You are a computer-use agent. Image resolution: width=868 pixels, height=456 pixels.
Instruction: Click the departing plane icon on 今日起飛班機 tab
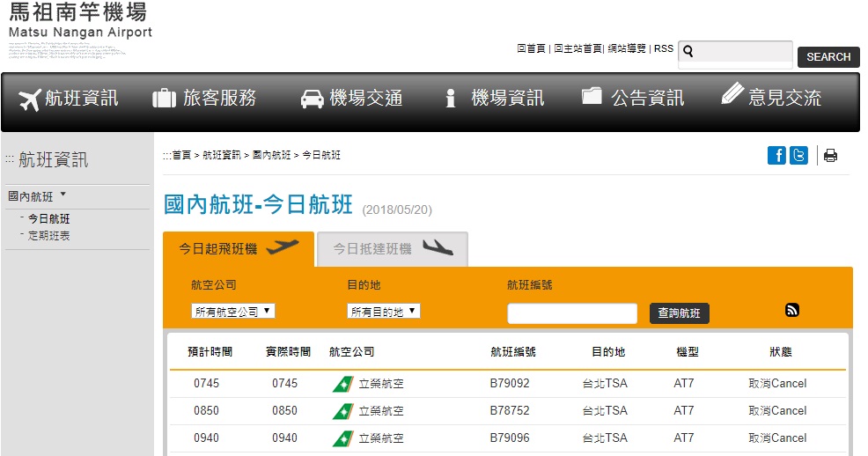pyautogui.click(x=283, y=246)
